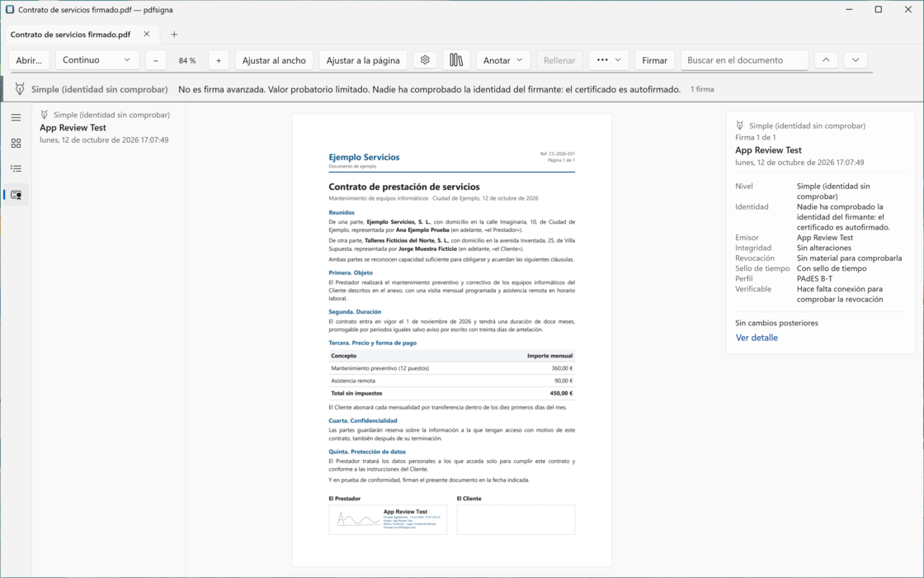Click the Segunda. Duración heading
924x578 pixels.
355,311
